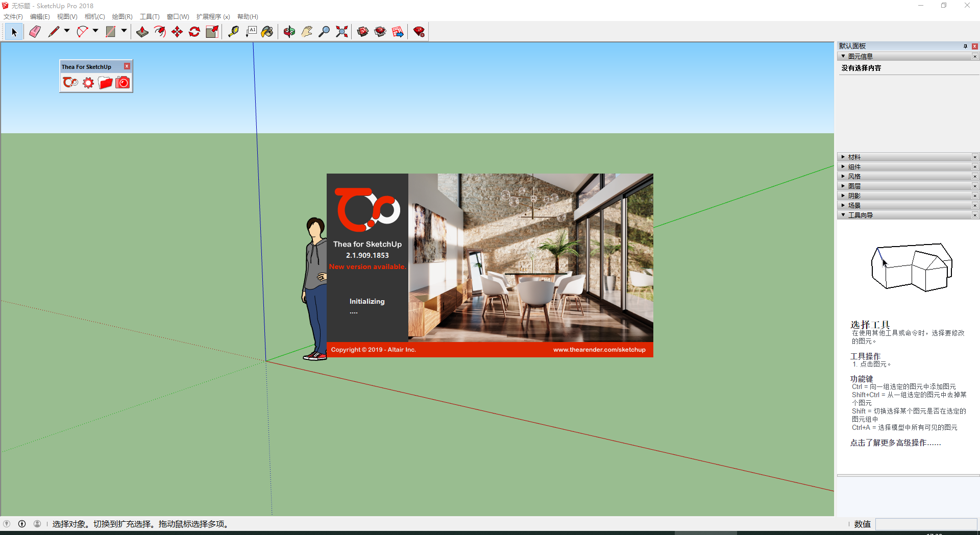
Task: Open the 窗口(W) menu
Action: pyautogui.click(x=178, y=17)
